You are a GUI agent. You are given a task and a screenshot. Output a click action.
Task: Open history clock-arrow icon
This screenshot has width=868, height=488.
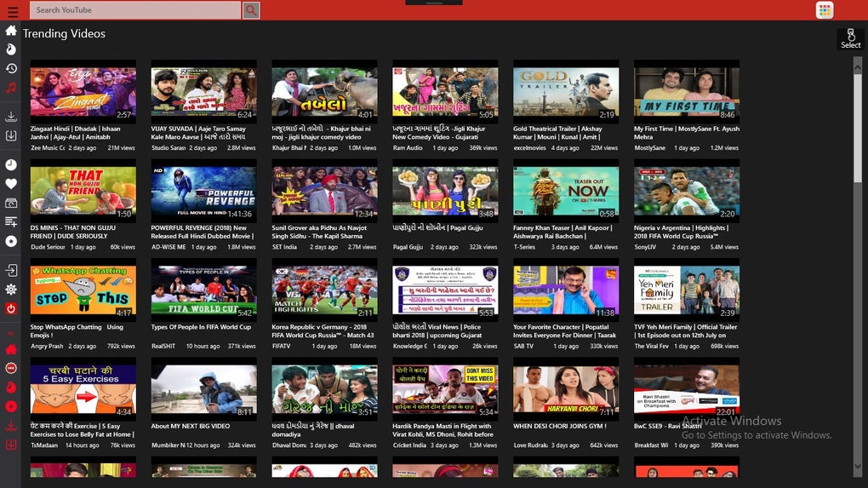(11, 69)
